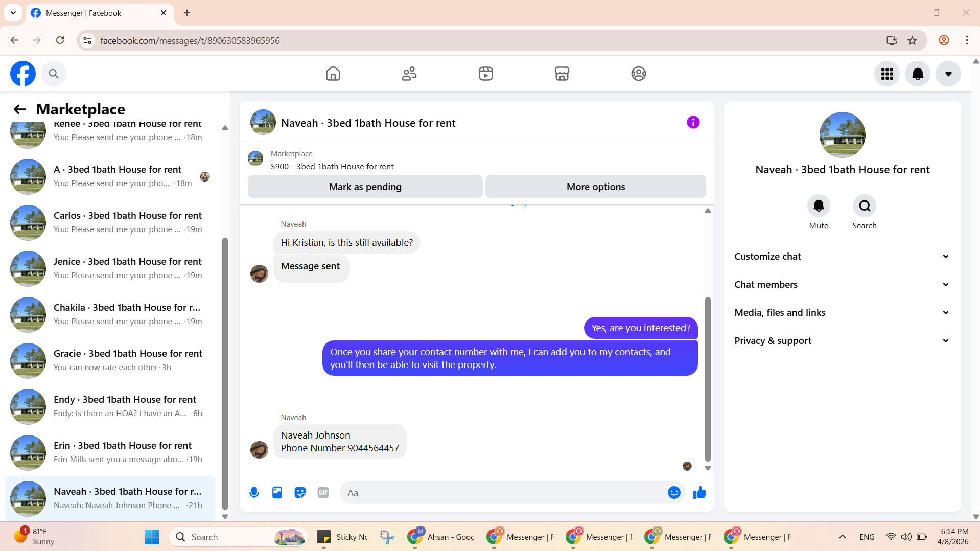The image size is (980, 551).
Task: Open a new browser tab
Action: pos(187,13)
